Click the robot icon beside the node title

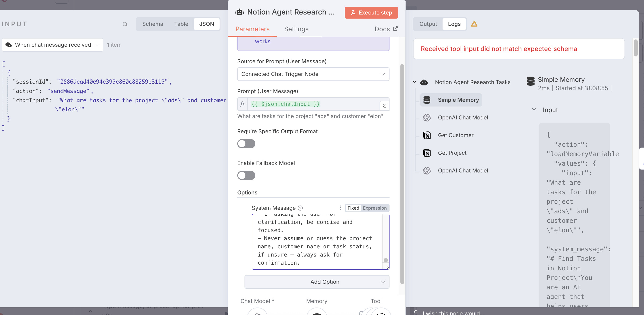click(x=240, y=12)
